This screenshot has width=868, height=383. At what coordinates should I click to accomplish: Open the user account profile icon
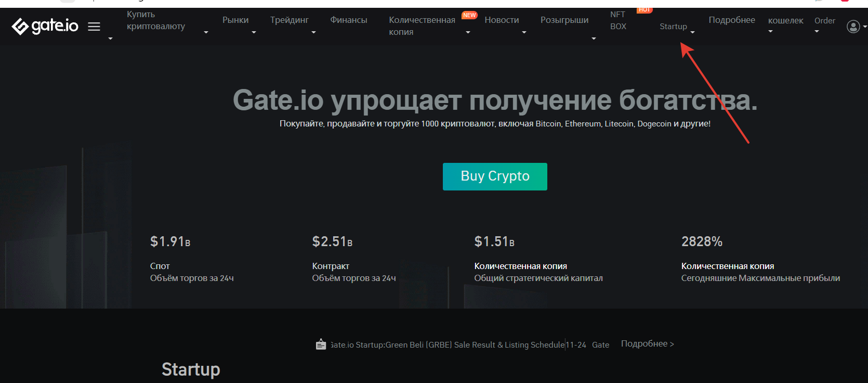click(853, 27)
